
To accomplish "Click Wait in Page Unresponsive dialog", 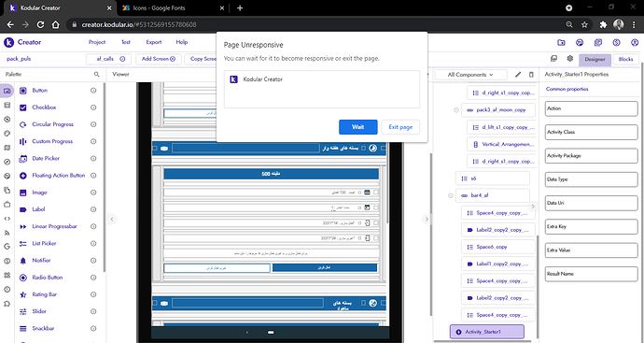I will click(357, 127).
